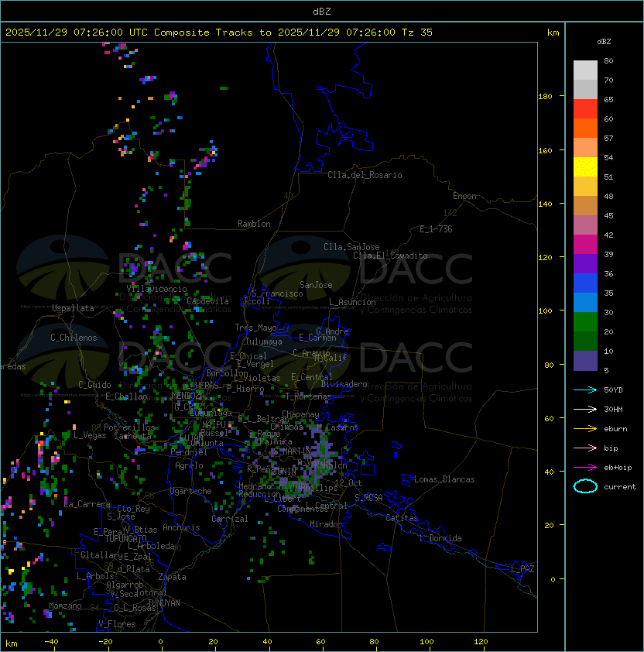Click the pink bip arrow in the legend

point(585,448)
